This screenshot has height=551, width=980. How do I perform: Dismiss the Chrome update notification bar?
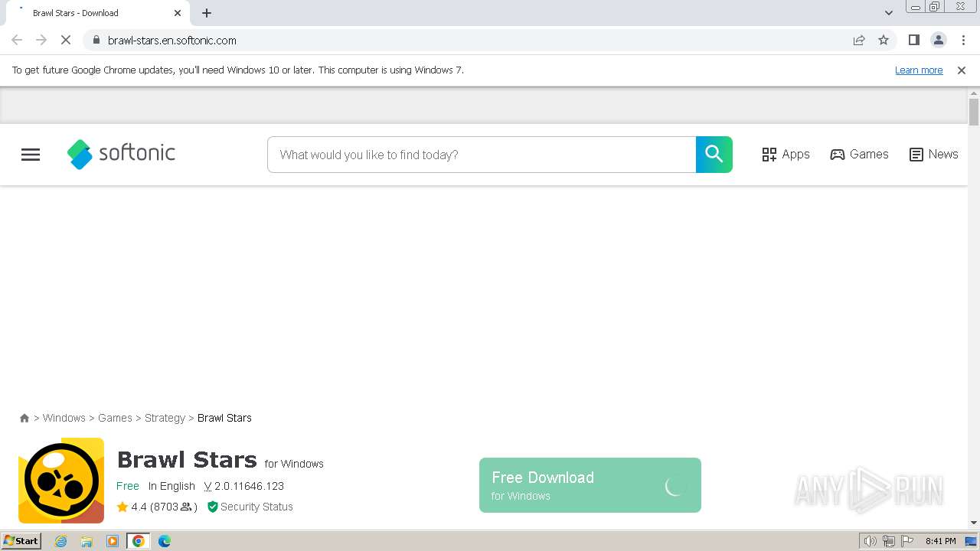point(962,70)
